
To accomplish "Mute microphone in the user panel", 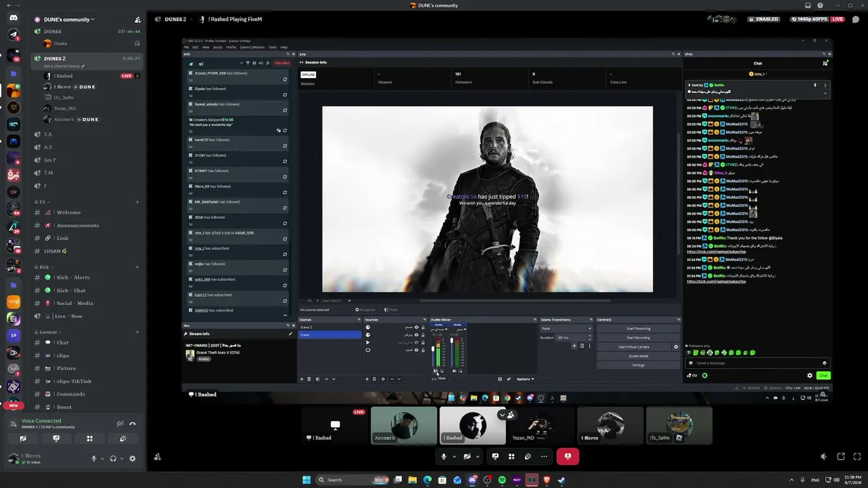I will click(94, 459).
